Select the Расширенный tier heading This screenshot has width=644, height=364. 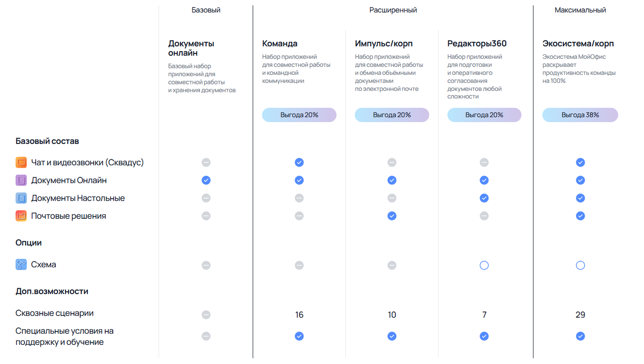[393, 10]
